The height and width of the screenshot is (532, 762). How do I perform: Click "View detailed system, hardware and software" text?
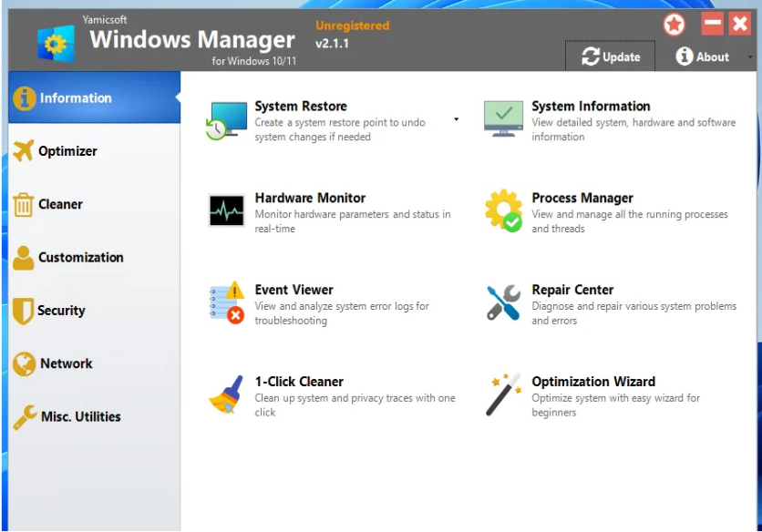633,129
